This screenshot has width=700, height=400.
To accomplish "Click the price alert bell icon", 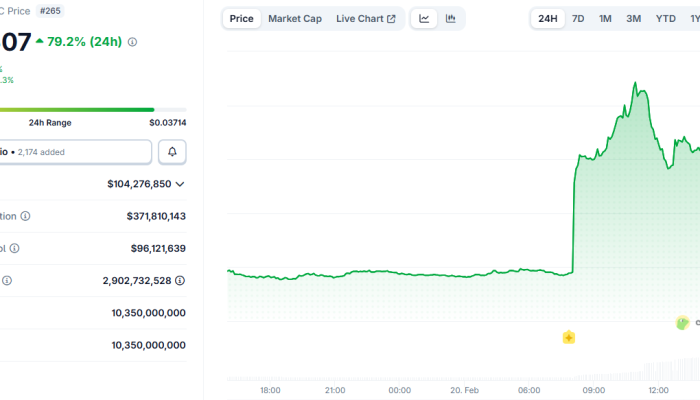I will [172, 151].
